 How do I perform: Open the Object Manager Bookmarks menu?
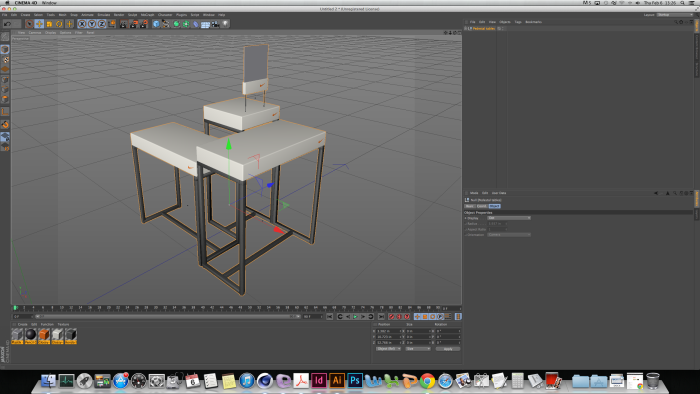point(533,22)
